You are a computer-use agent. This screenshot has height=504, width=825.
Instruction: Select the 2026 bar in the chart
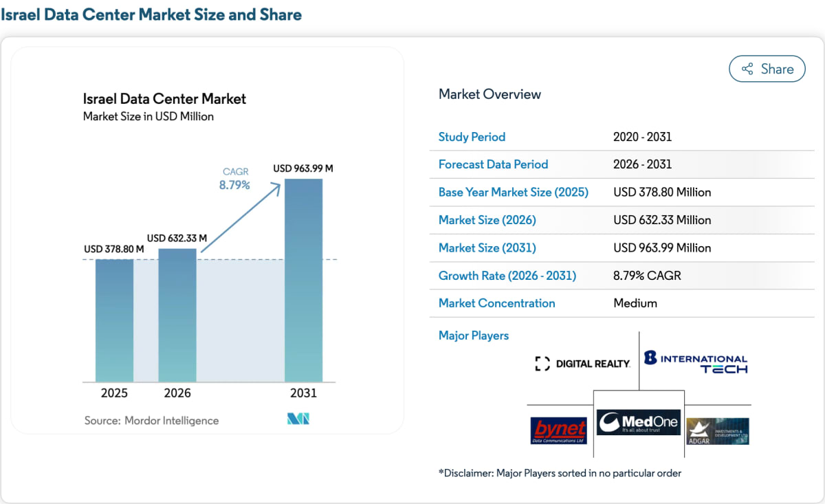(177, 315)
